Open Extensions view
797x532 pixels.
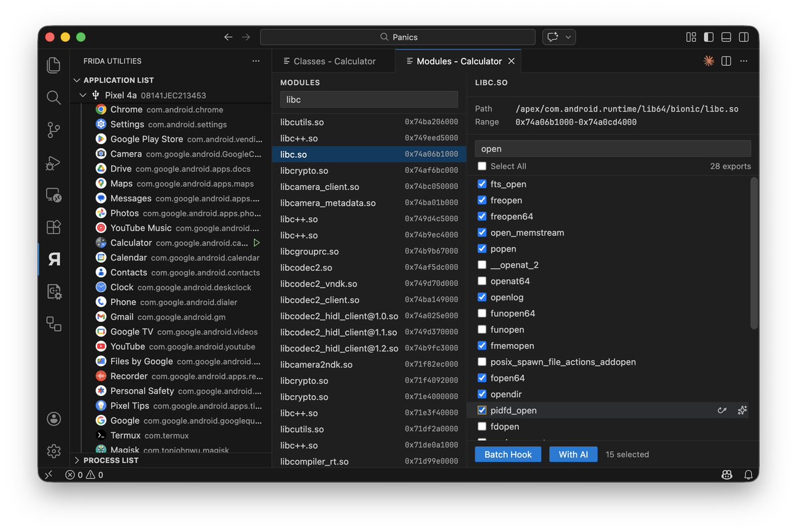(53, 227)
